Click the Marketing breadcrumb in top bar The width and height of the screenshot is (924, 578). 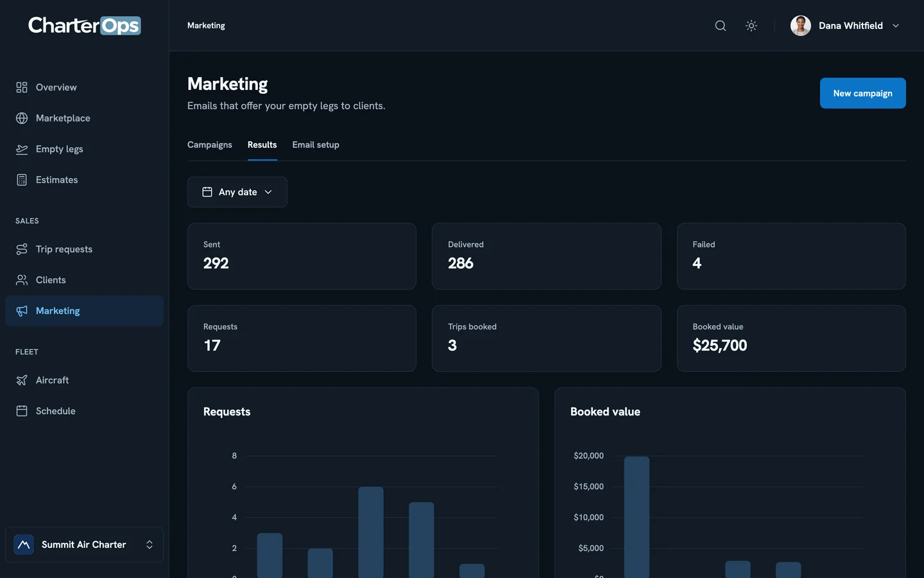click(x=206, y=26)
